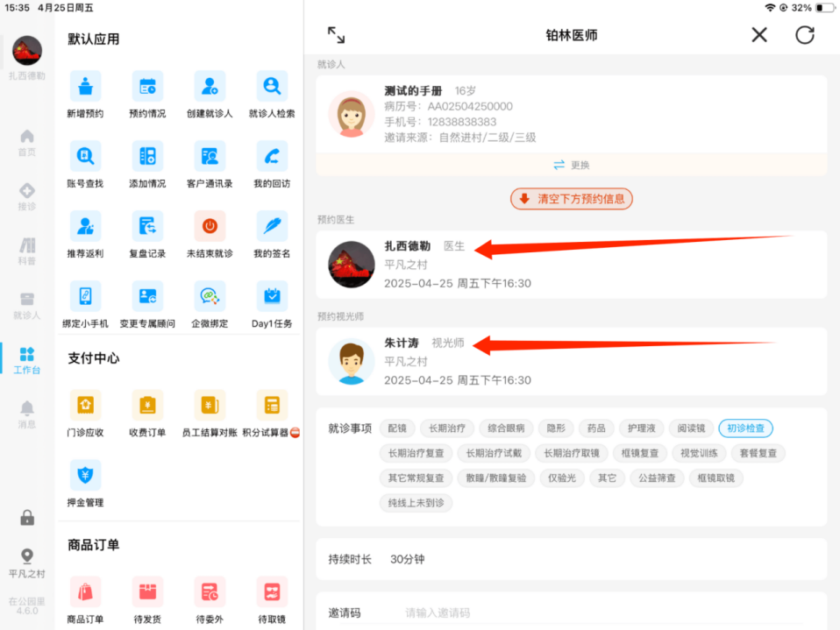The width and height of the screenshot is (840, 630).
Task: Open the 账号查找 app icon
Action: click(85, 156)
